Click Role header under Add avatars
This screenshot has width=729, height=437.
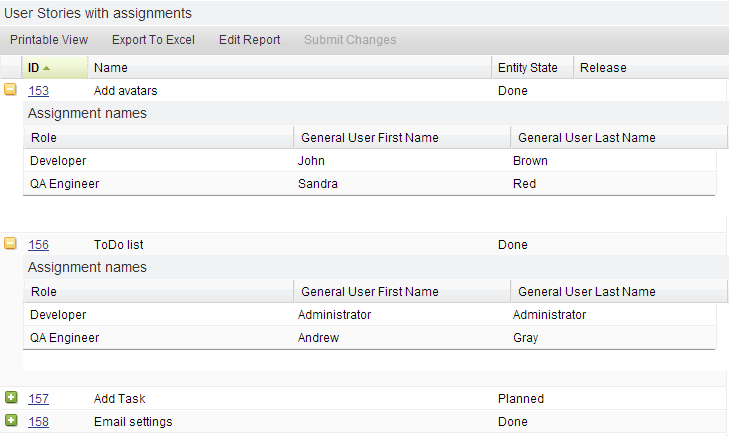[x=44, y=138]
